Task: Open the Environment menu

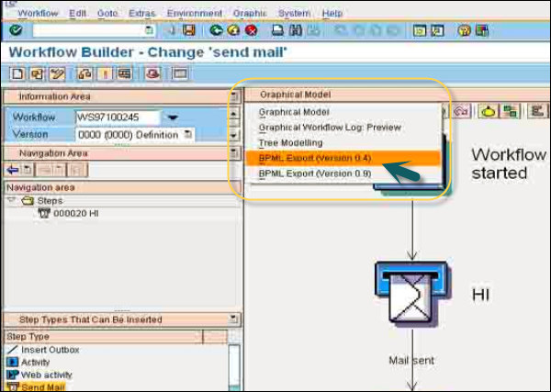Action: click(195, 14)
